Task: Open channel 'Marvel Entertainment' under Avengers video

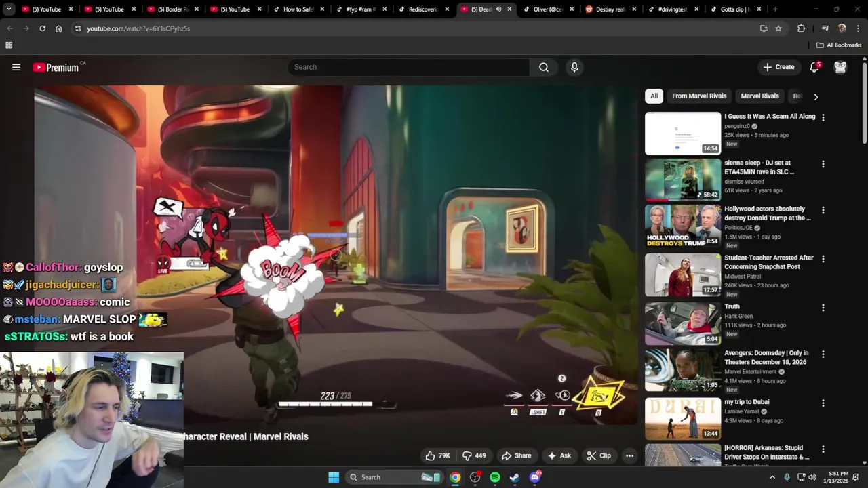Action: [750, 372]
